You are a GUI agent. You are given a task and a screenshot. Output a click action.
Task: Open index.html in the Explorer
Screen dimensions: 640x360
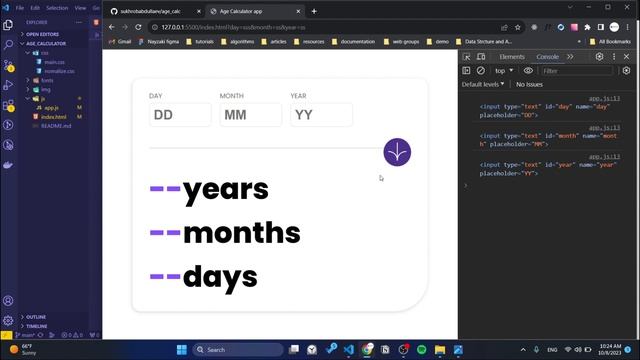pyautogui.click(x=53, y=117)
